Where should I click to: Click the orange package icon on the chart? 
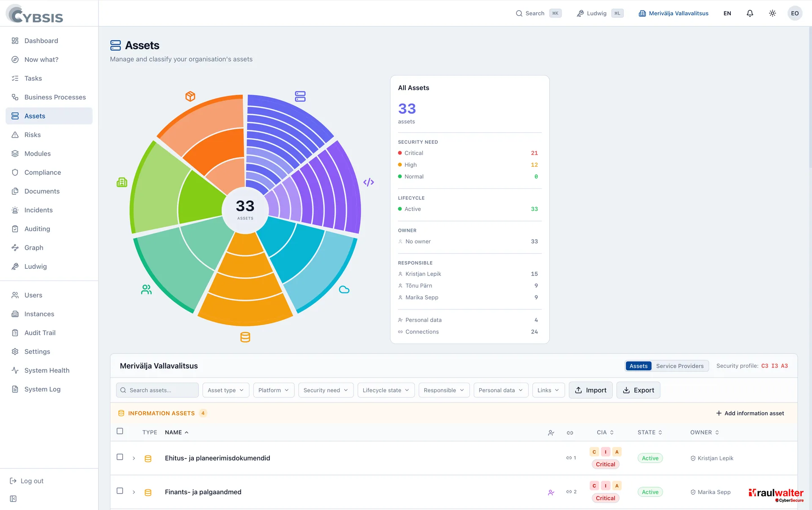pos(190,96)
